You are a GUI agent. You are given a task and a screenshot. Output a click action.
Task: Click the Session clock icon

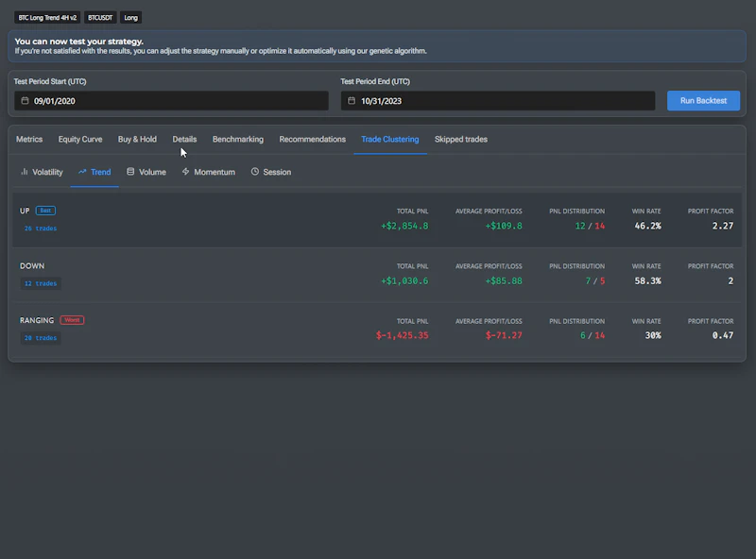tap(254, 172)
